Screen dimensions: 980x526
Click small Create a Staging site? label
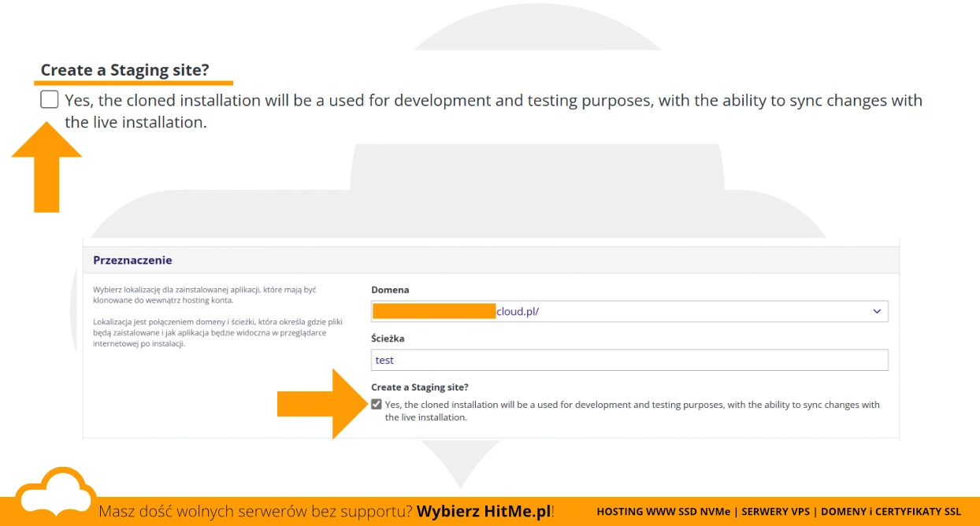[x=420, y=387]
